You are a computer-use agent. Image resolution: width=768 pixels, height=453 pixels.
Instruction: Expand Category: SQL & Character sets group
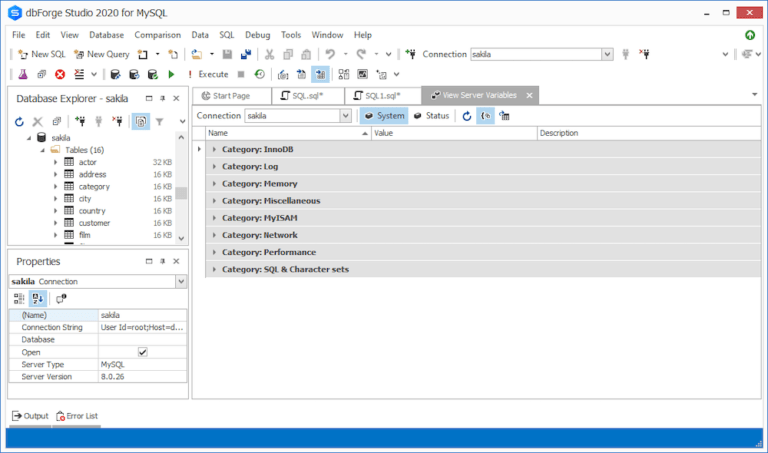tap(214, 269)
